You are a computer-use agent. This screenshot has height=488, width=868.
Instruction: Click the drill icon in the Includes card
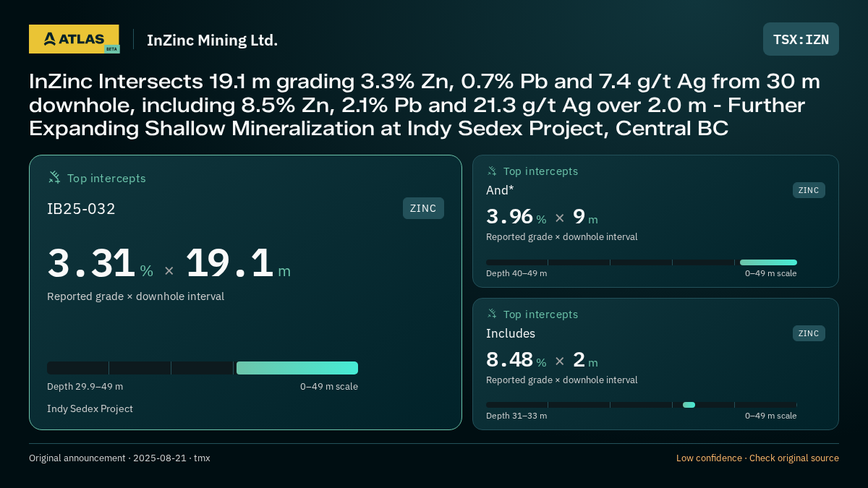[x=492, y=314]
